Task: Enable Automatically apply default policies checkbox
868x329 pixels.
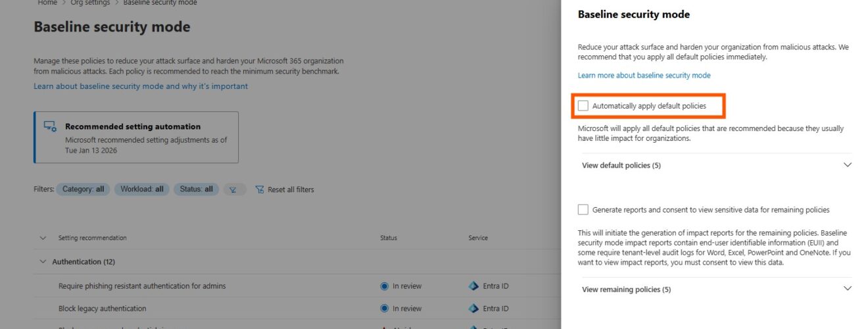Action: (x=583, y=106)
